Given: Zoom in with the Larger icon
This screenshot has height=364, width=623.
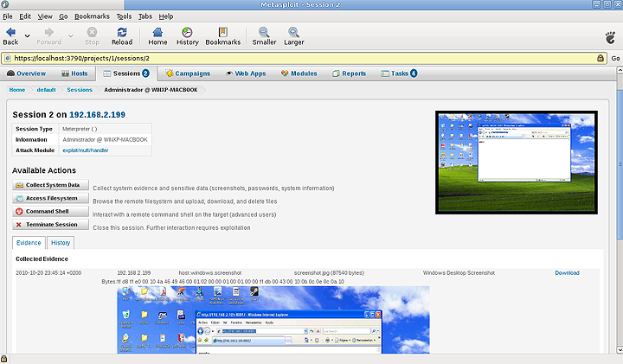Looking at the screenshot, I should (x=293, y=32).
